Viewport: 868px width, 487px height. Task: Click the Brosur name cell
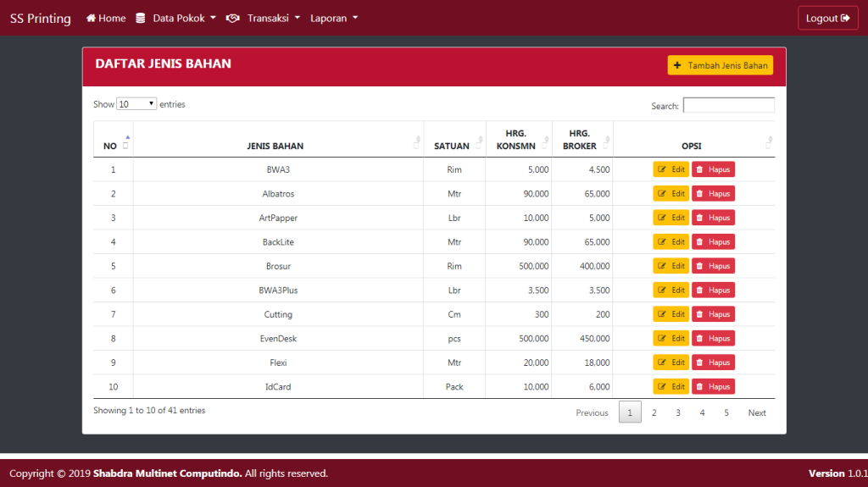(278, 266)
